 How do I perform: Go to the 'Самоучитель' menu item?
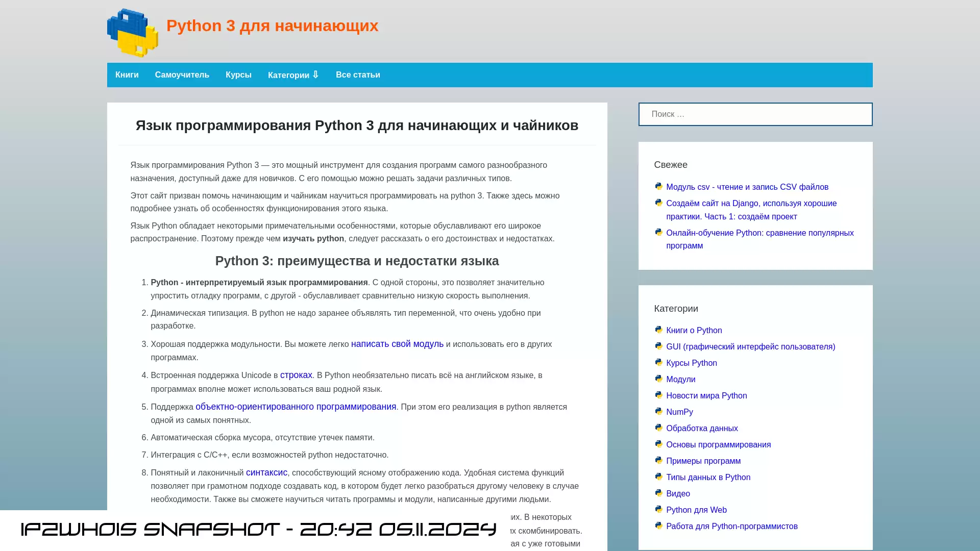(182, 75)
